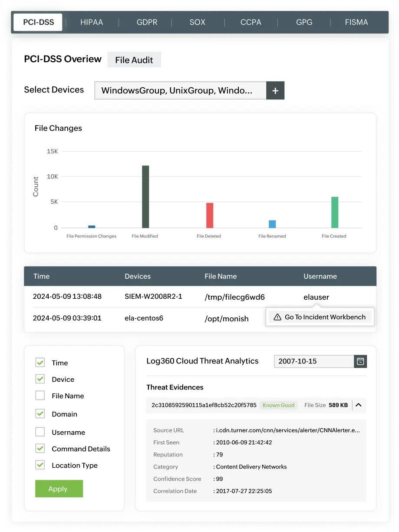Select the SOX tab
Screen dimensions: 399x532
[x=197, y=22]
